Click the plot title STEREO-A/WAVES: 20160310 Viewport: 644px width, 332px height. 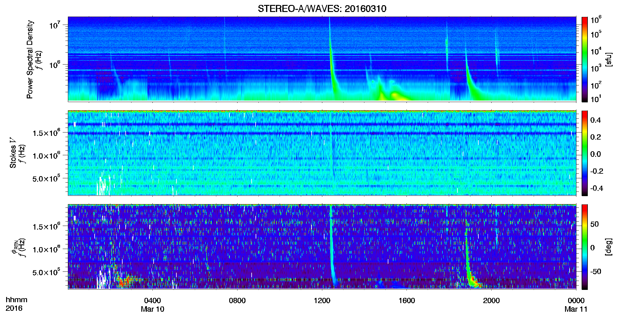click(322, 9)
